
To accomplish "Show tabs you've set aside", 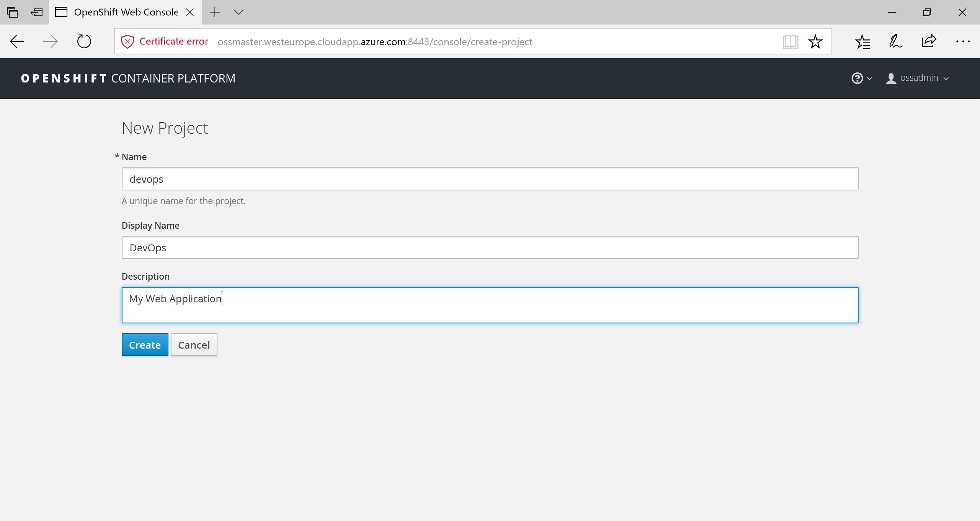I will (12, 12).
